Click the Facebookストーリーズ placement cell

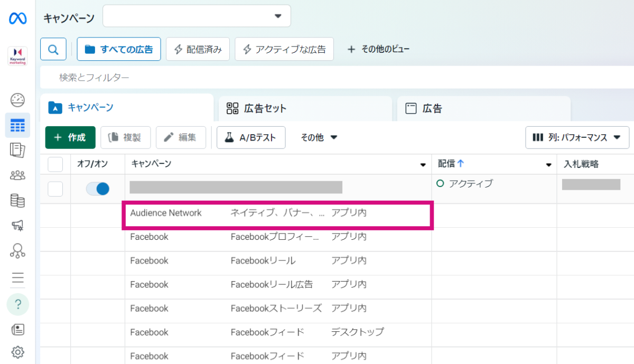pos(276,308)
